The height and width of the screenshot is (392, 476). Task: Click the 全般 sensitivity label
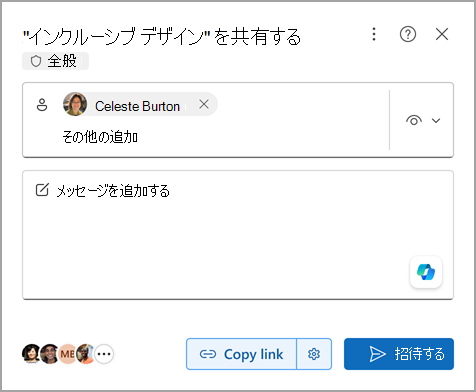55,61
